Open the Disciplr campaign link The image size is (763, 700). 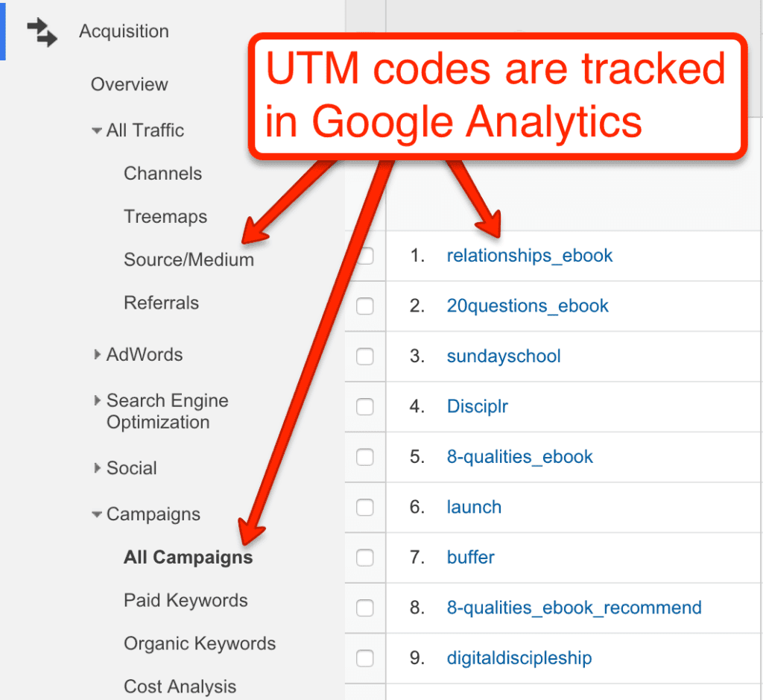pyautogui.click(x=477, y=407)
